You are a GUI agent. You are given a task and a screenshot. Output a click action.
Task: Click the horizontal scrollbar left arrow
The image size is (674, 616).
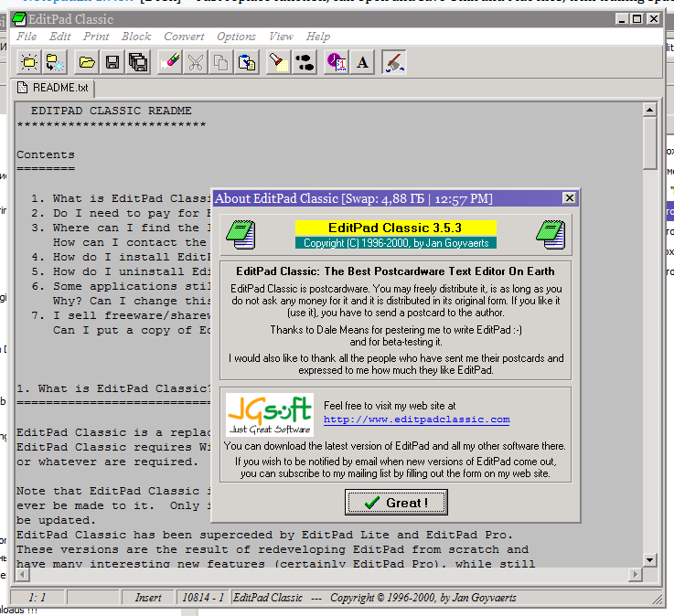[x=23, y=574]
